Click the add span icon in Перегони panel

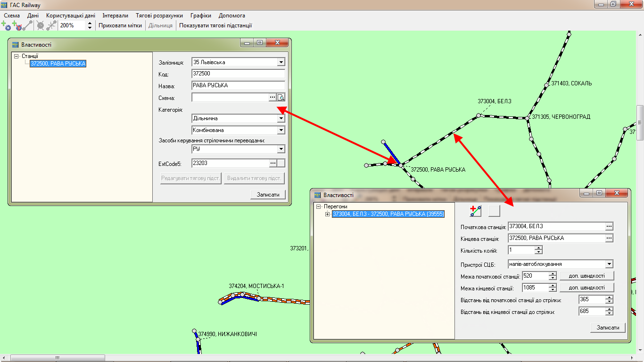(x=475, y=211)
